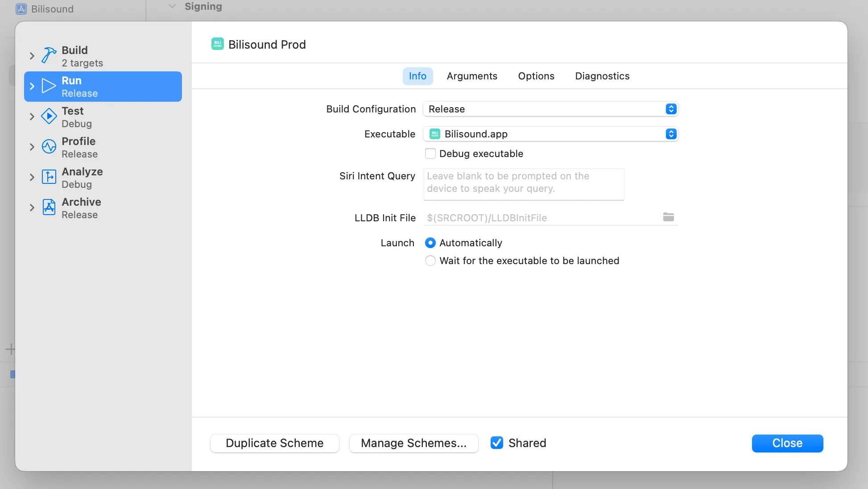Enable the Debug executable checkbox
868x489 pixels.
[x=430, y=153]
